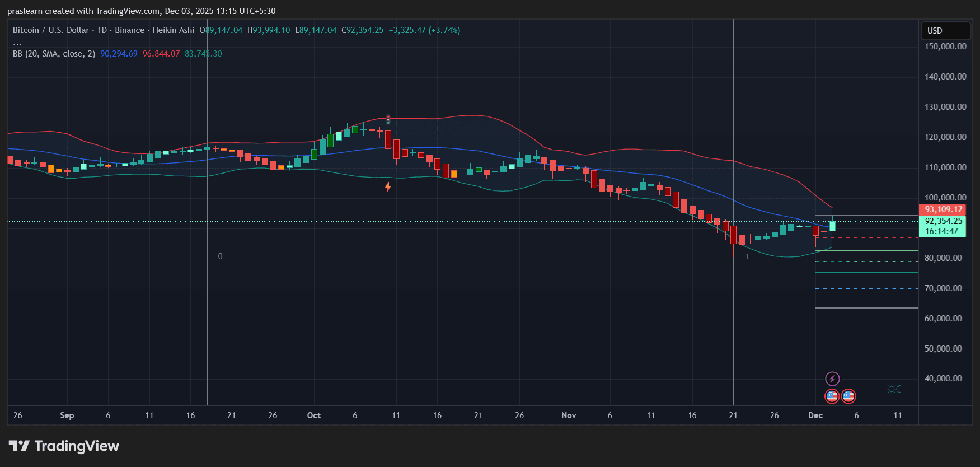
Task: Open the left US flag economic event icon
Action: [832, 396]
